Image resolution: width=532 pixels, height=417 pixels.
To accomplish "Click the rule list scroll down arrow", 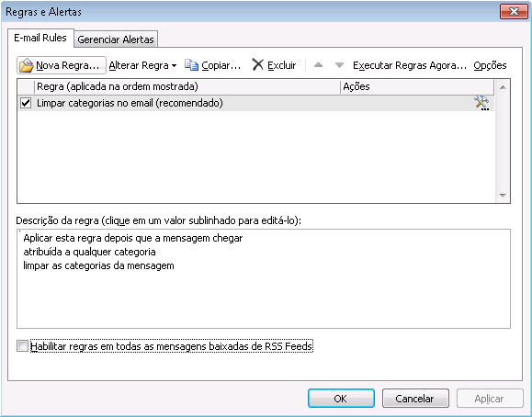I will (x=503, y=196).
